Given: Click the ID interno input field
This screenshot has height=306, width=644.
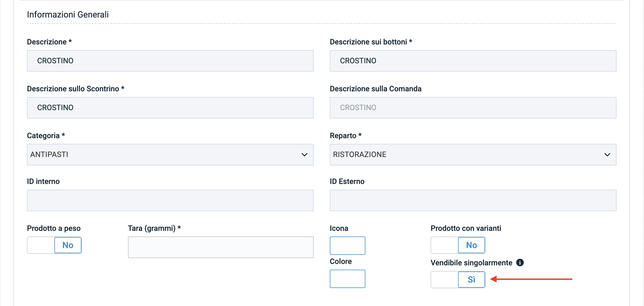Looking at the screenshot, I should (170, 200).
